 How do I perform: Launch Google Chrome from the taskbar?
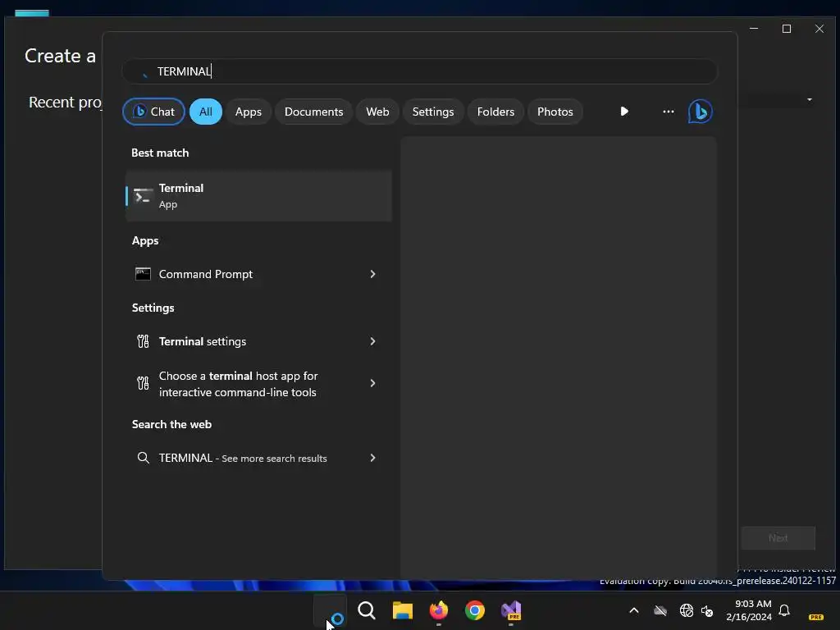tap(475, 610)
